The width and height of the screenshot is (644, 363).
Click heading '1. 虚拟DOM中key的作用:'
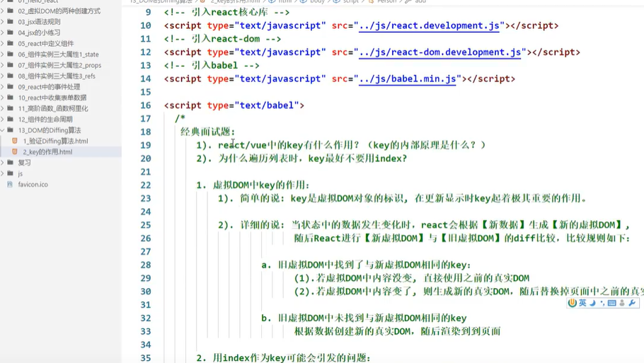pyautogui.click(x=253, y=185)
